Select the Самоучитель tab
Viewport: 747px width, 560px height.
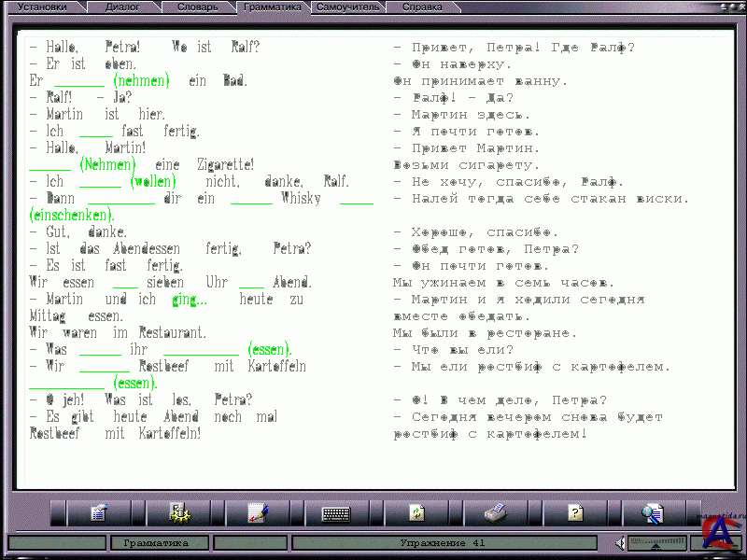pos(347,7)
